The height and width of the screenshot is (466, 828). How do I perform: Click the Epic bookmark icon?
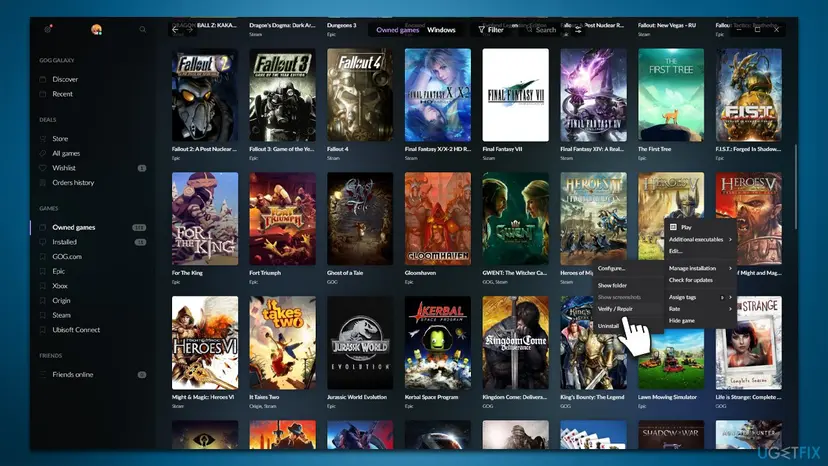[43, 271]
